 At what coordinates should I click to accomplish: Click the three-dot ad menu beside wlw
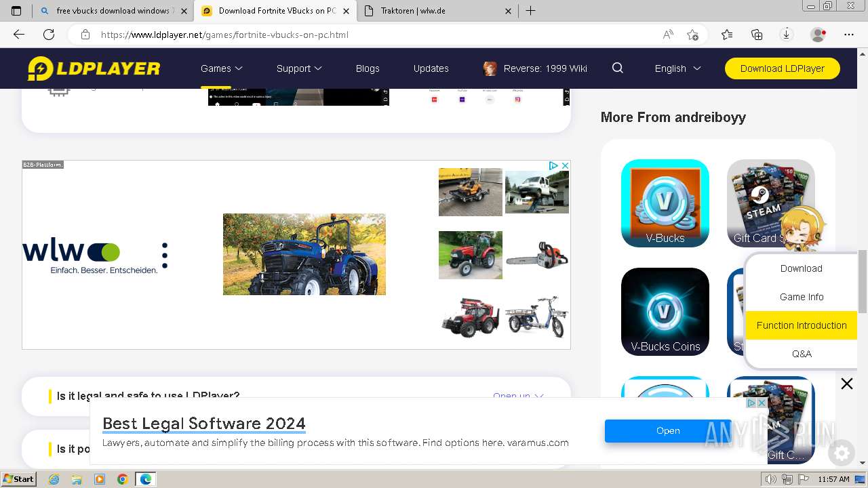(x=165, y=256)
